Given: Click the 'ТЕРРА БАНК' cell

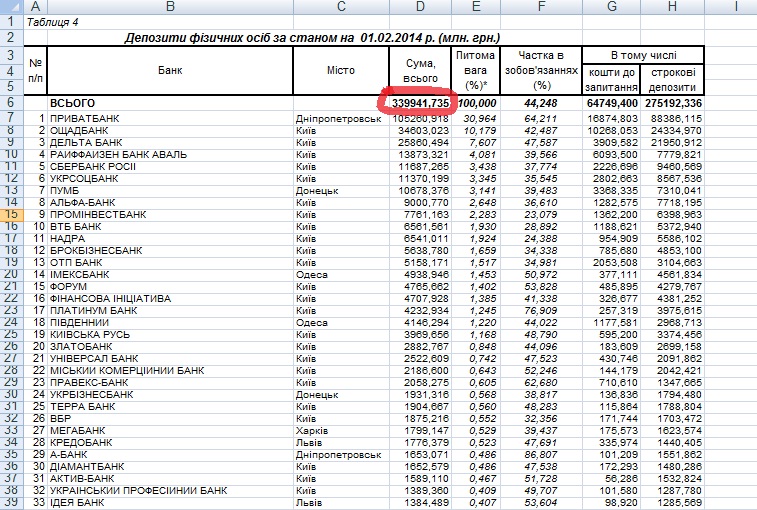Looking at the screenshot, I should 170,407.
